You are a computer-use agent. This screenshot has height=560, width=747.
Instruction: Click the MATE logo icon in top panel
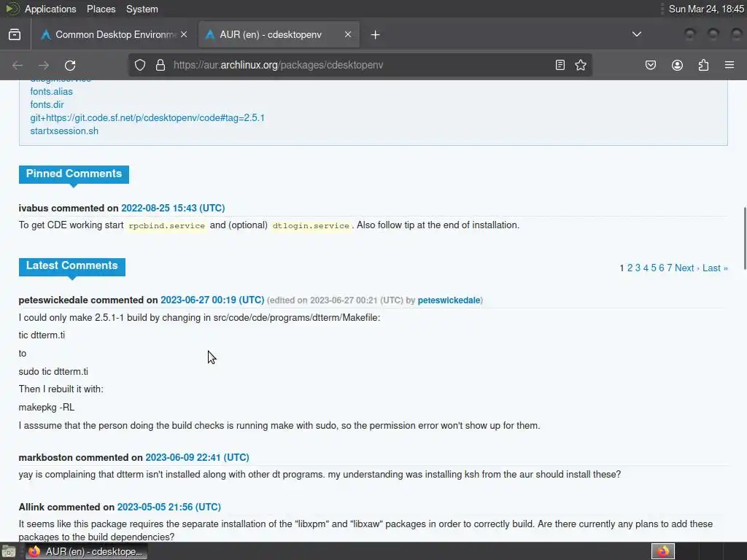click(x=12, y=9)
